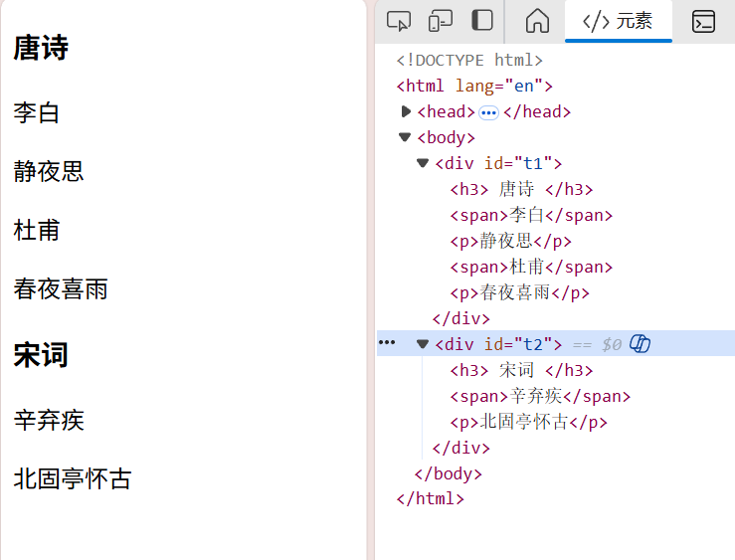Select the p 春夜喜雨 node in DOM tree

coord(519,292)
